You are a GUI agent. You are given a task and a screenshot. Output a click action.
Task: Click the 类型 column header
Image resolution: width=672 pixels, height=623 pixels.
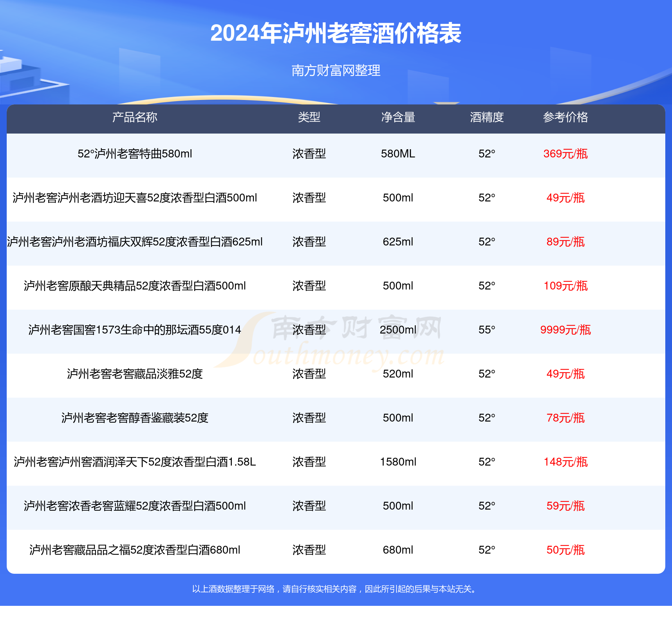(x=309, y=117)
